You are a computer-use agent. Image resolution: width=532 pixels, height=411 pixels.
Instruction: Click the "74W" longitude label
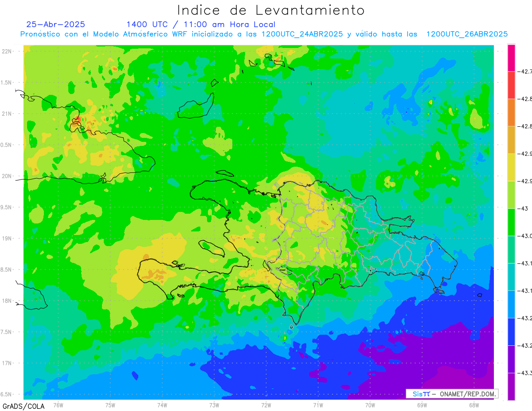162,405
